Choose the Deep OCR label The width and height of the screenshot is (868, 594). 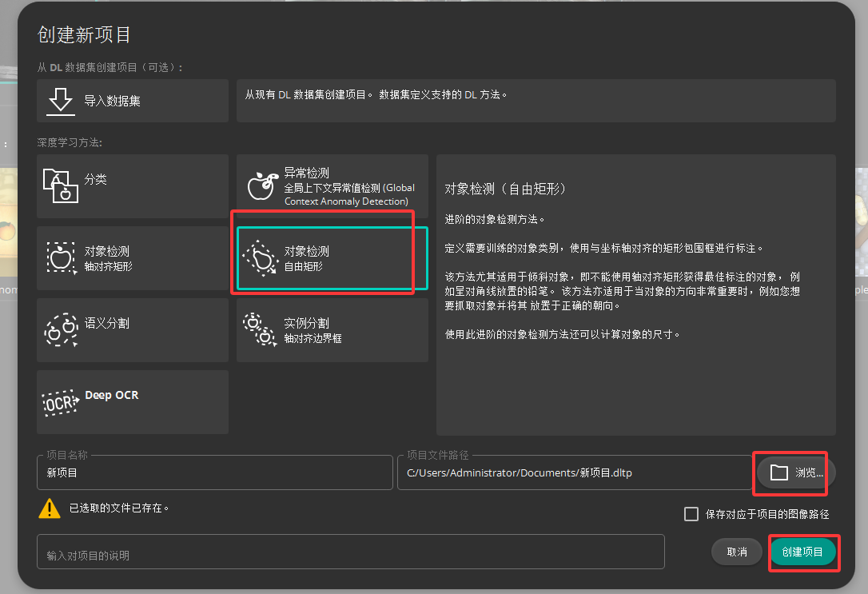click(112, 395)
